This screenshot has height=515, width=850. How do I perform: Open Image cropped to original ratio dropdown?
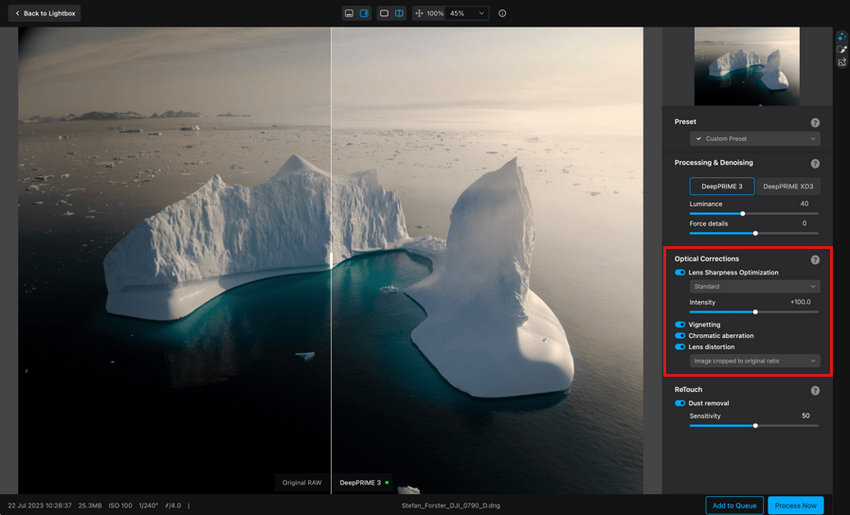[x=755, y=361]
